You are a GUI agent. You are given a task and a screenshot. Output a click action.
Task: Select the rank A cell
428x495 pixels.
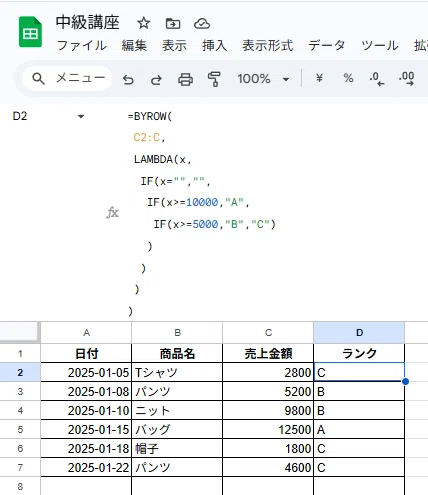(359, 429)
